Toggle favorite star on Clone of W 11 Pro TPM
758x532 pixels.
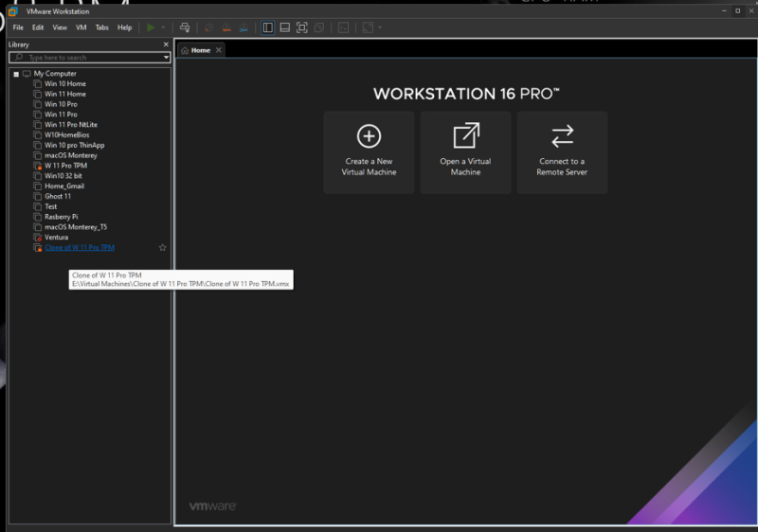[162, 248]
